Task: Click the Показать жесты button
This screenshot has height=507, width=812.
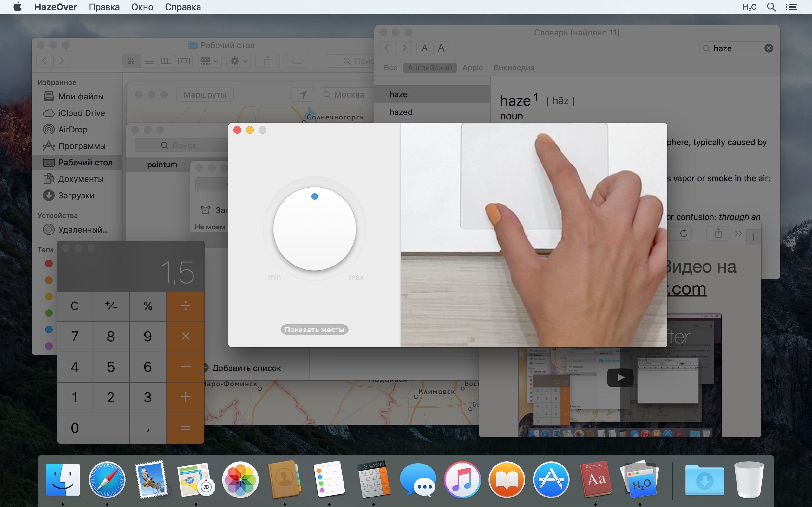Action: tap(314, 330)
